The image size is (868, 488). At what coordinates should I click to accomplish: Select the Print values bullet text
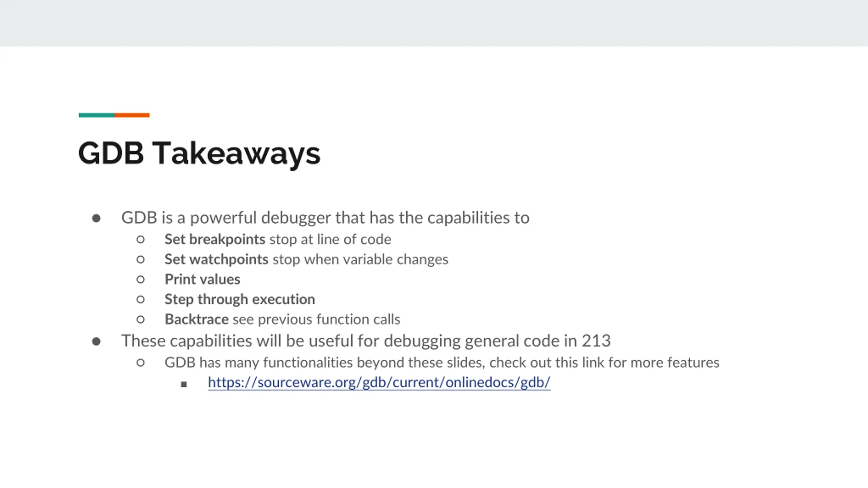(x=202, y=279)
